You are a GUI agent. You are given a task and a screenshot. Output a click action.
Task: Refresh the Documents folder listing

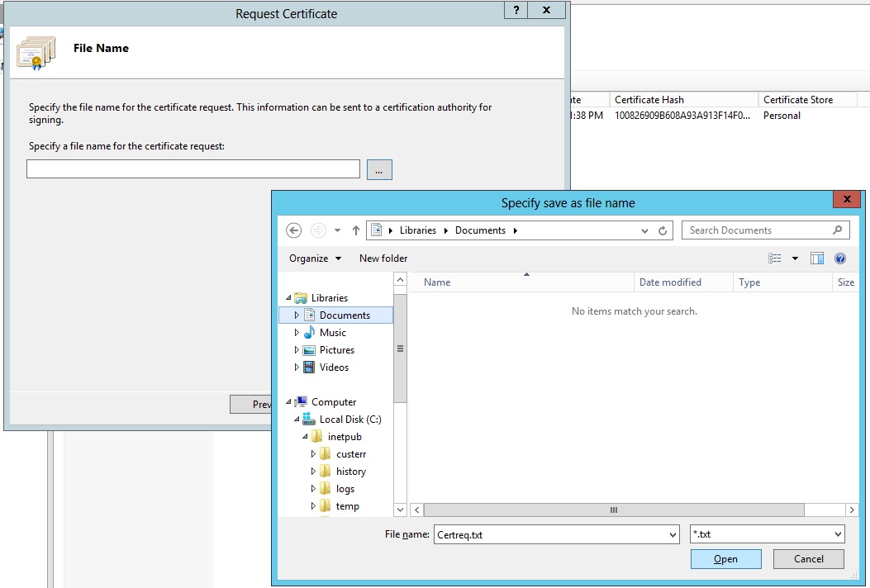(x=663, y=230)
